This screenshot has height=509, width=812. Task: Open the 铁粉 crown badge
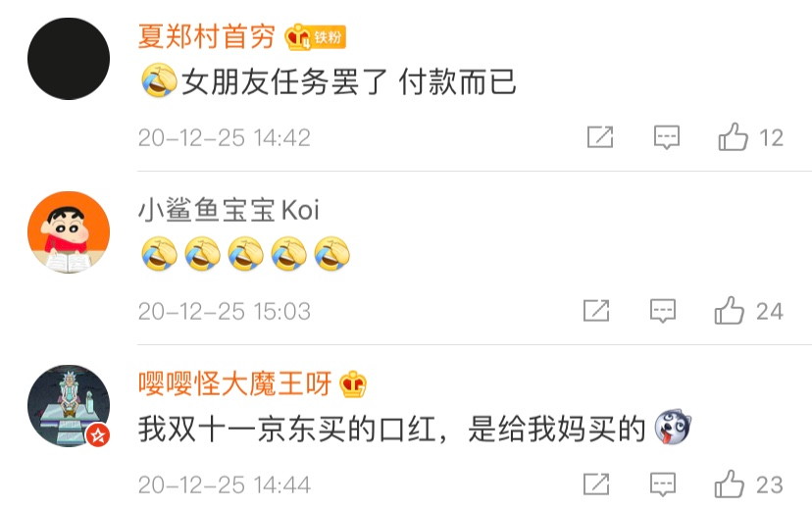[316, 36]
